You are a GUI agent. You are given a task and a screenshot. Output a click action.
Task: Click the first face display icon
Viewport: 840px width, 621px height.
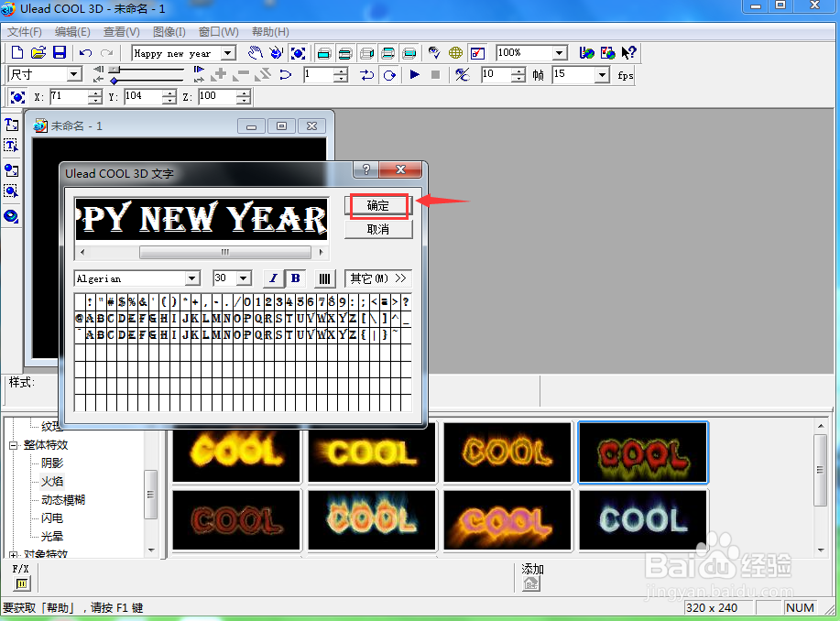(324, 52)
